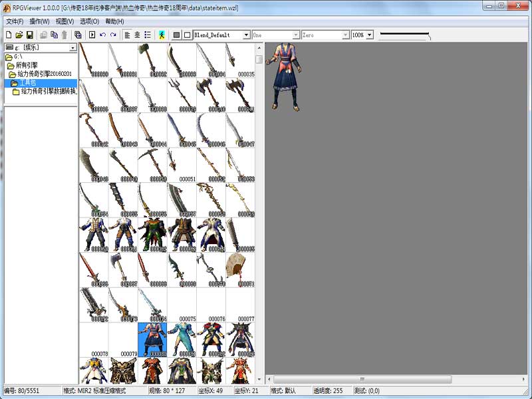
Task: Toggle left-align view mode icon
Action: click(x=126, y=35)
